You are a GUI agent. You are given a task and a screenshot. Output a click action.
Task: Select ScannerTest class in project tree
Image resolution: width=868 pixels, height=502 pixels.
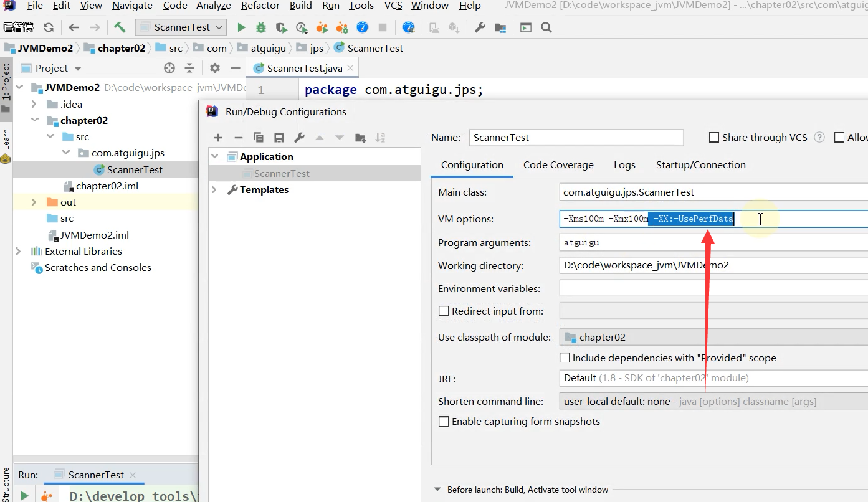[x=135, y=169]
